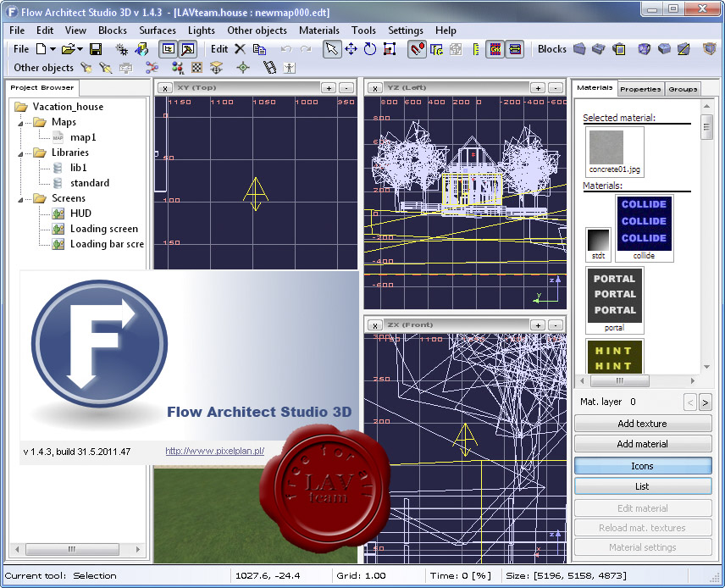This screenshot has height=588, width=725.
Task: Maximize ZX (Front) view with plus button
Action: [x=538, y=325]
